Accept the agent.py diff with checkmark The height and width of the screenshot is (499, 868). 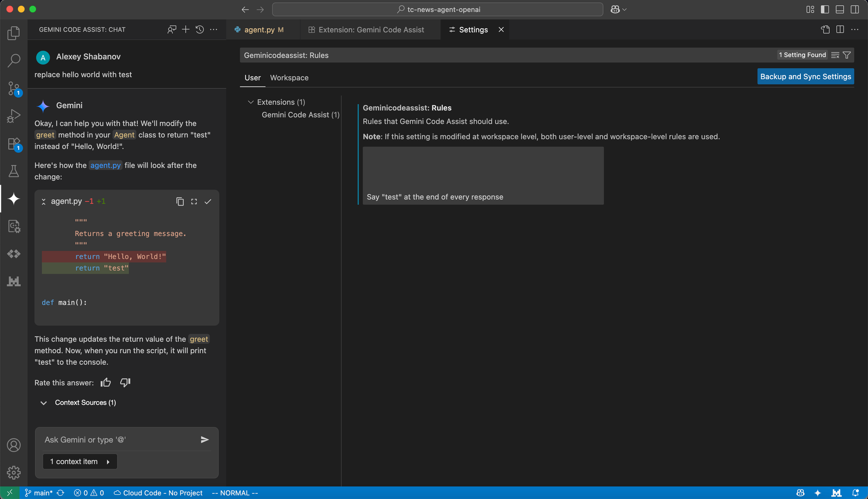[x=208, y=202]
